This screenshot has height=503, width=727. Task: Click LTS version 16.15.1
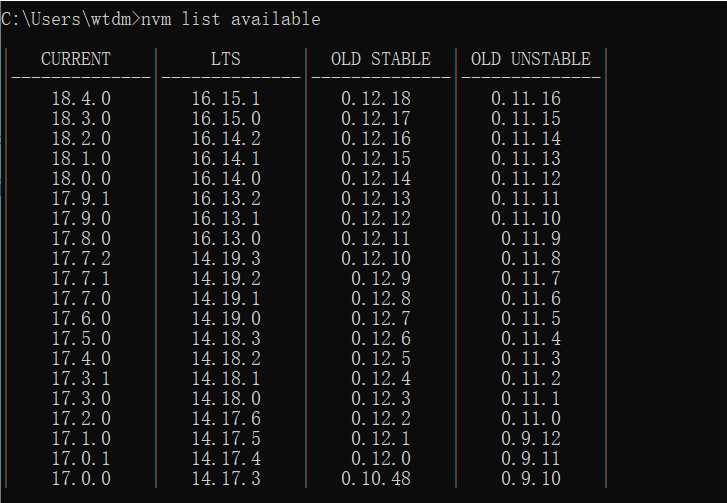coord(226,98)
